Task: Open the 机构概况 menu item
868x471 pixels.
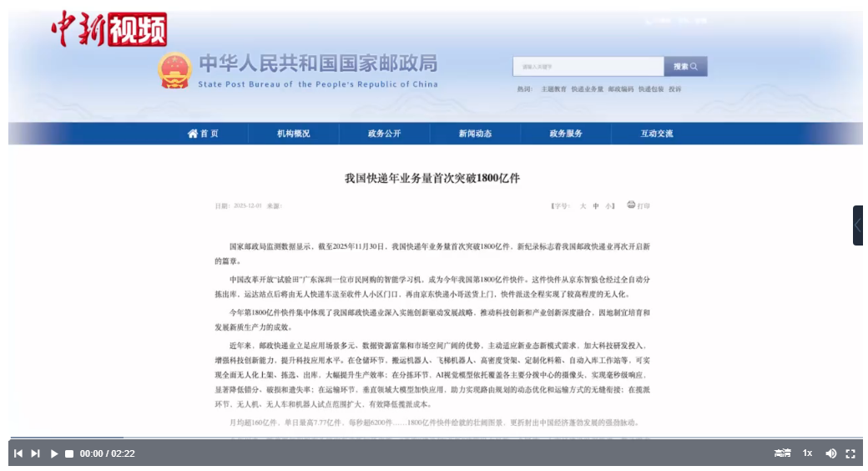Action: [x=294, y=133]
